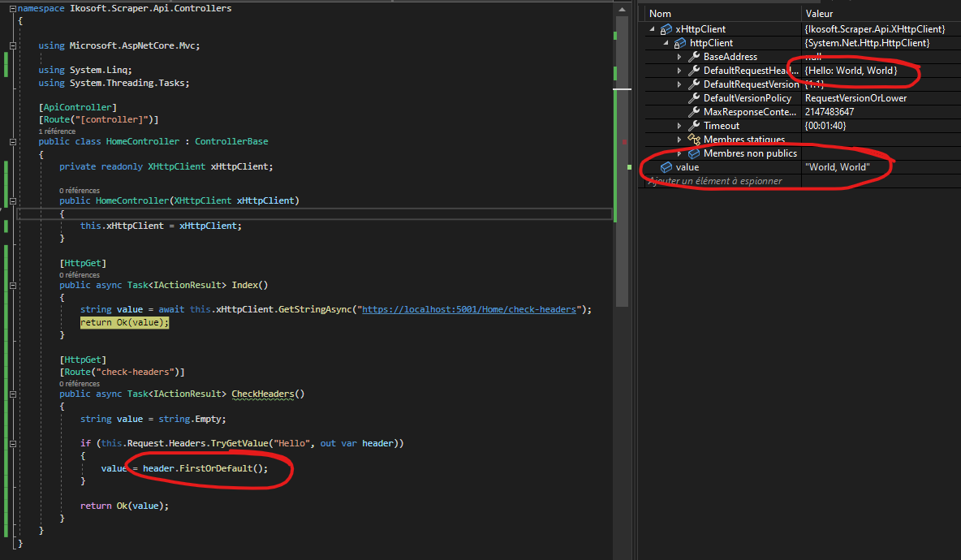This screenshot has height=560, width=961.
Task: Collapse the httpClient watch node
Action: tap(666, 43)
